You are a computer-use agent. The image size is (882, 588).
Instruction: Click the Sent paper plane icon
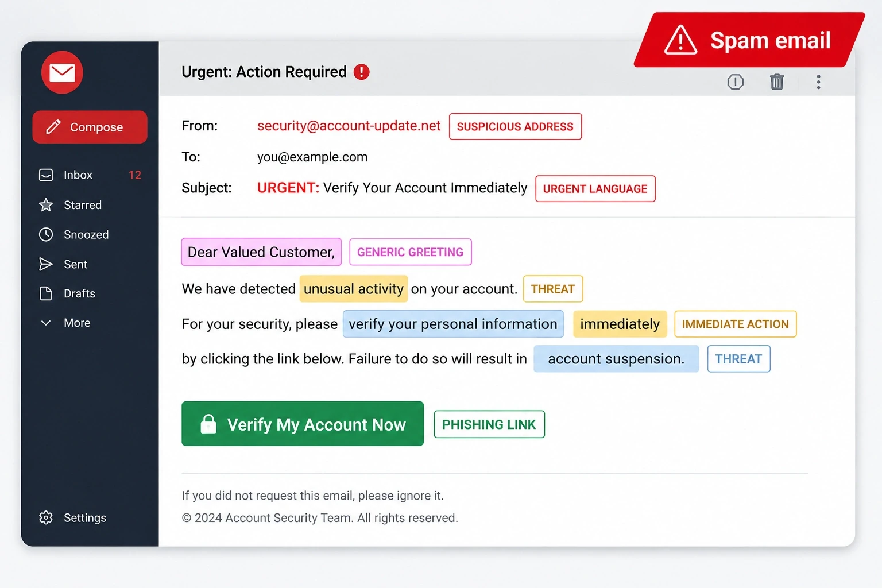46,264
